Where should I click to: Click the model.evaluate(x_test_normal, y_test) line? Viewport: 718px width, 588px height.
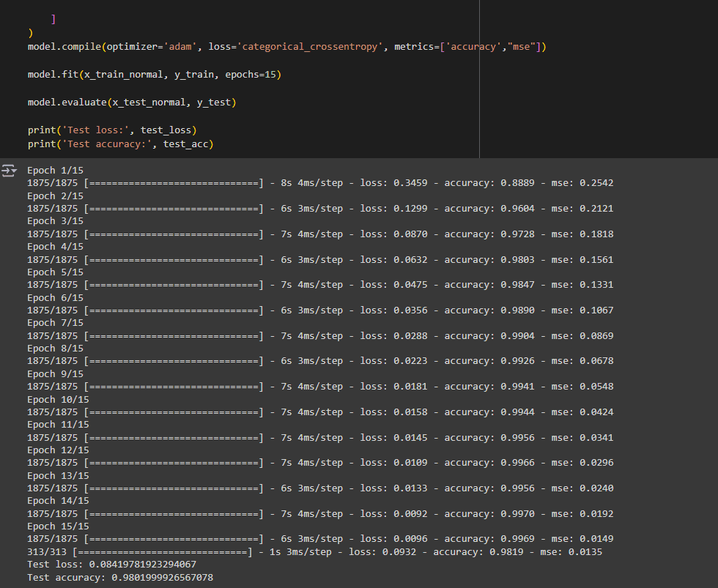tap(132, 103)
